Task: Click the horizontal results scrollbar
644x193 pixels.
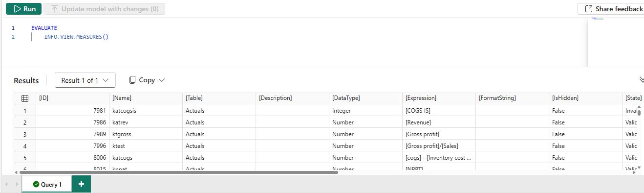Action: coord(179,172)
